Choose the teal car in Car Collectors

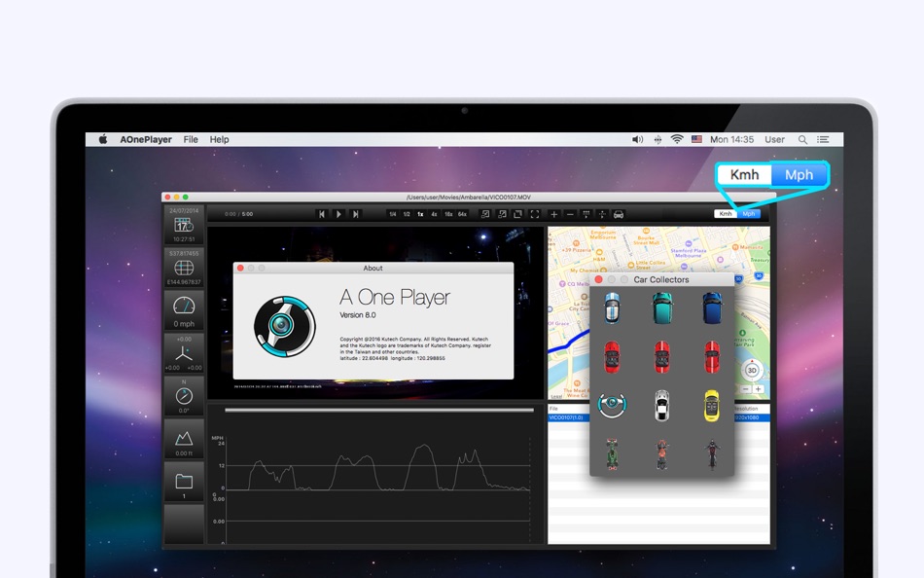[x=661, y=307]
